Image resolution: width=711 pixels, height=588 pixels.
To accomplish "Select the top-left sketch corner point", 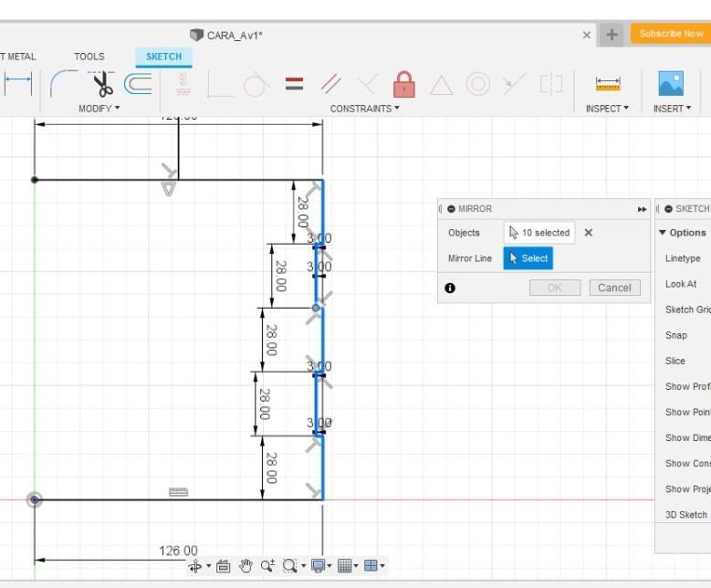I will click(35, 180).
